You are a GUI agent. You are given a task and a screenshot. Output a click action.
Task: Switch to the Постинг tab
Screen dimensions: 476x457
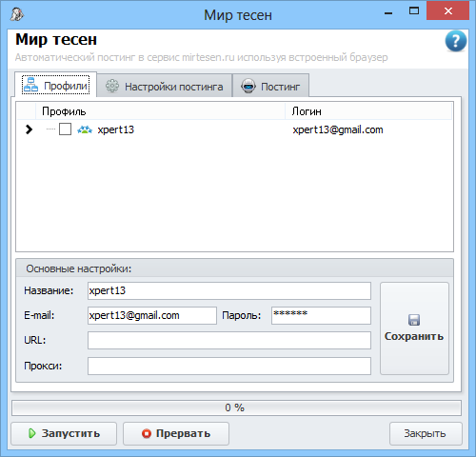270,86
